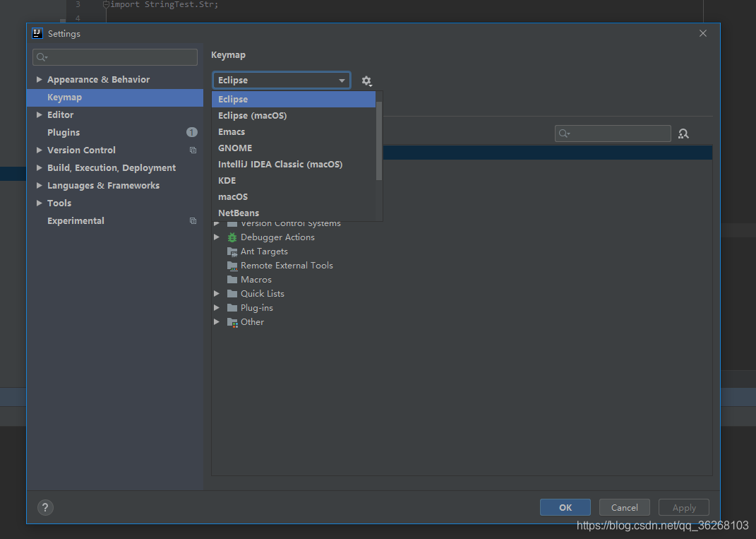Expand the Quick Lists node
The height and width of the screenshot is (539, 756).
pyautogui.click(x=217, y=293)
